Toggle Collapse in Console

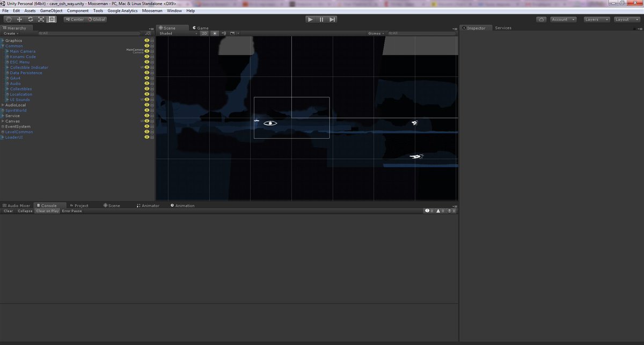pos(25,211)
